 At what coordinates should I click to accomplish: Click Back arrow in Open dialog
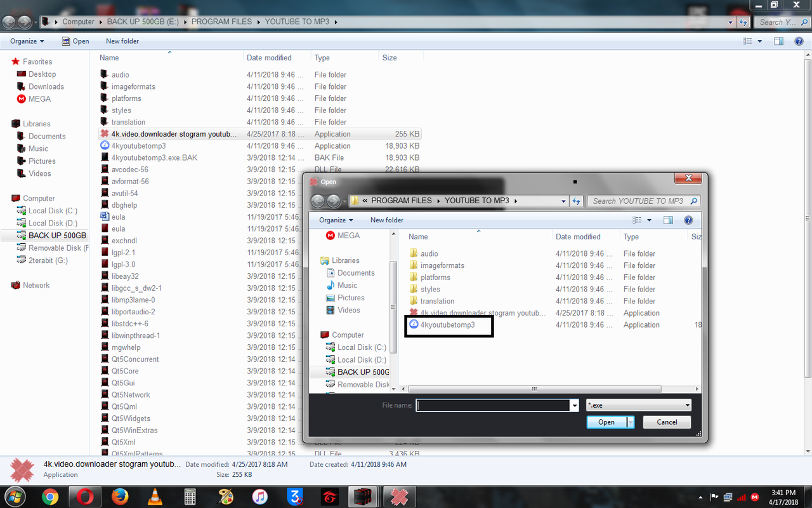[x=318, y=201]
